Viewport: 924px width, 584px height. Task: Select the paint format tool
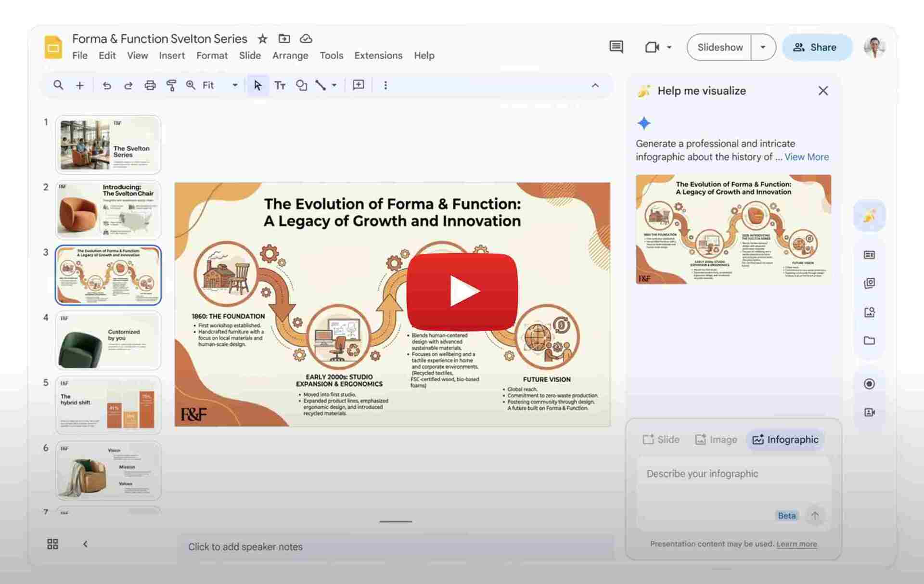click(171, 85)
